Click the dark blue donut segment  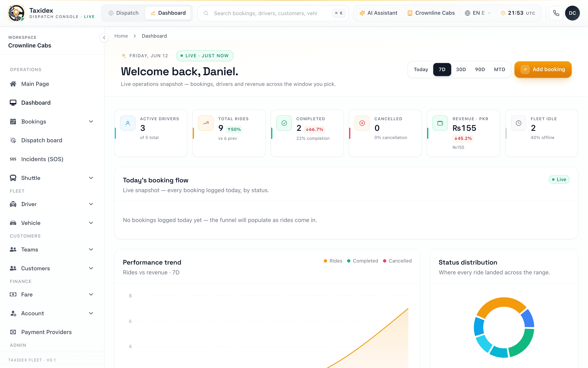point(528,319)
